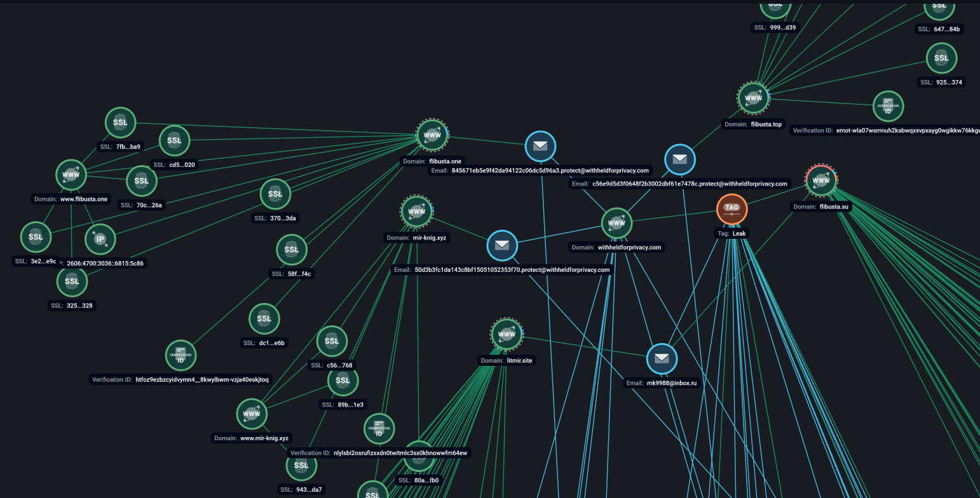
Task: Click the email node starting with 845671eb
Action: [540, 146]
